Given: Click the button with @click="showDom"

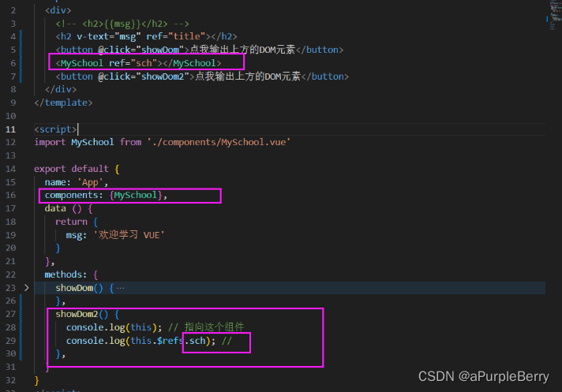Looking at the screenshot, I should pos(199,50).
